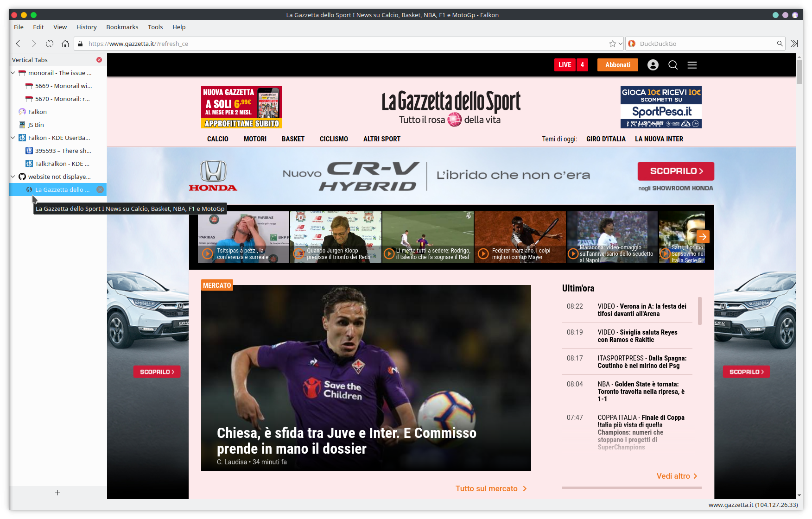Image resolution: width=812 pixels, height=519 pixels.
Task: Open the MOTORI section
Action: coord(255,139)
